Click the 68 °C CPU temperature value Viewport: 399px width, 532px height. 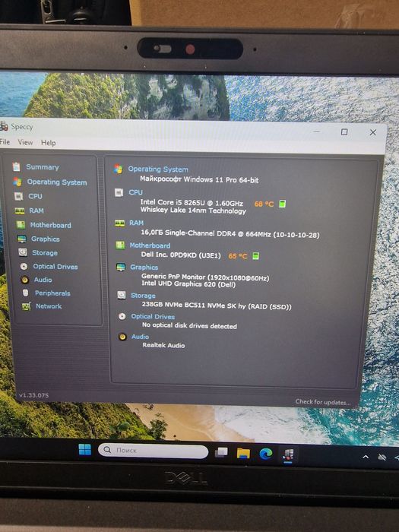coord(264,204)
